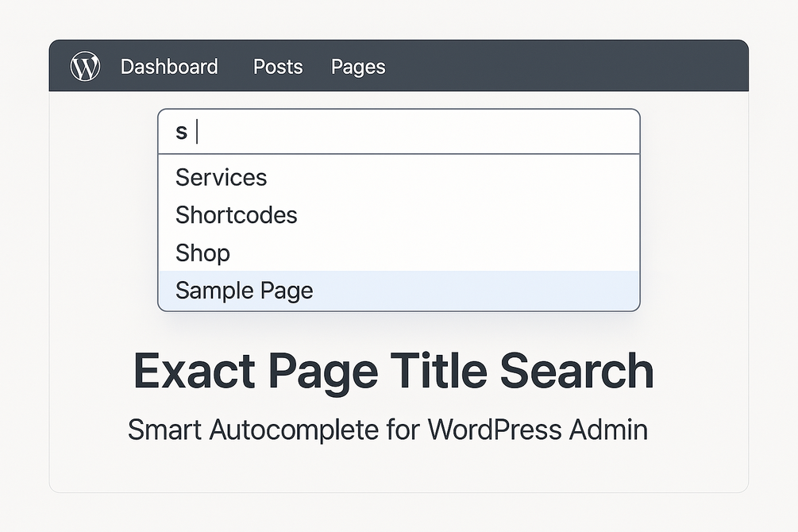The height and width of the screenshot is (532, 798).
Task: Click the word "Search" in the heading
Action: pos(579,371)
